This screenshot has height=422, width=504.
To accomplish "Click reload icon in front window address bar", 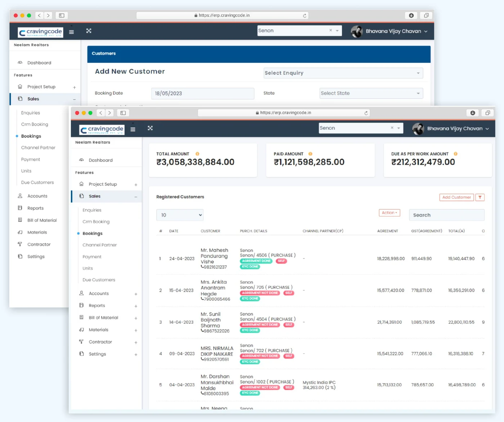I will [x=366, y=113].
